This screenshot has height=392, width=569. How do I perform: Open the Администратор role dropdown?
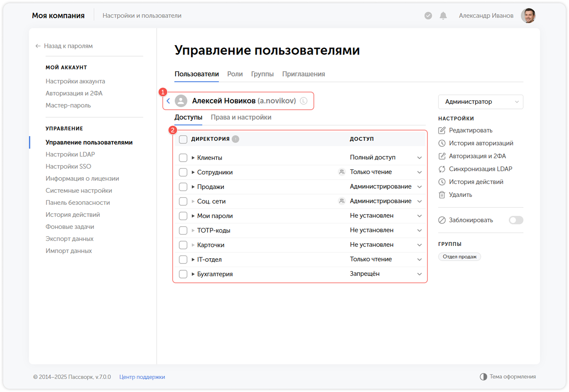[x=481, y=102]
